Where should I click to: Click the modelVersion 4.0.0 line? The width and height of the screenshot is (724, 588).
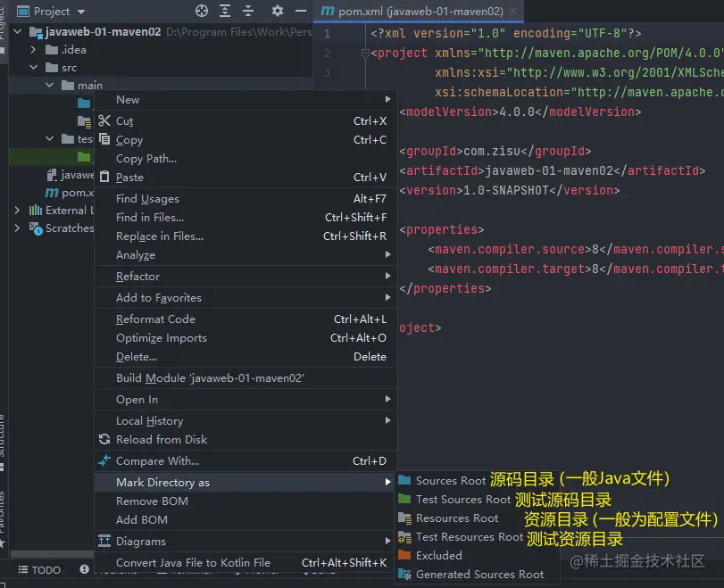[520, 112]
